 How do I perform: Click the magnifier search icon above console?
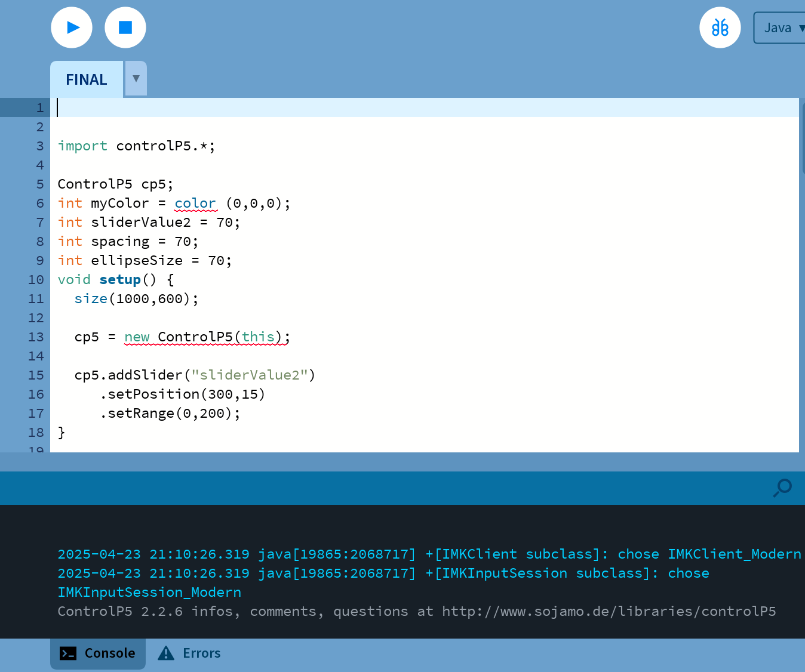[x=782, y=488]
